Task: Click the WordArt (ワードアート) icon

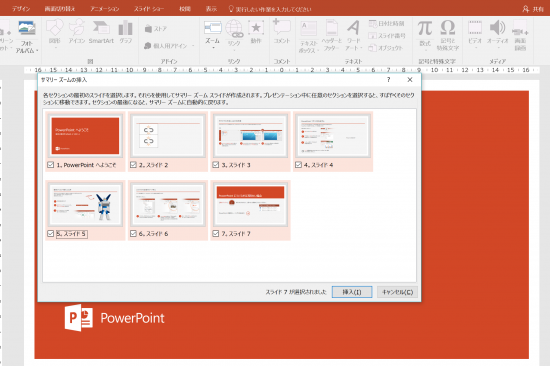Action: click(x=353, y=28)
